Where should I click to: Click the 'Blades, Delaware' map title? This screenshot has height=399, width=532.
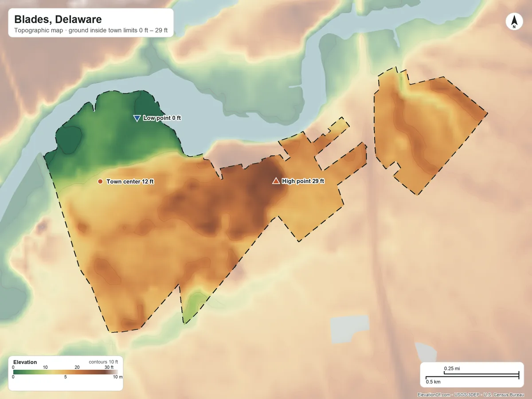point(58,20)
